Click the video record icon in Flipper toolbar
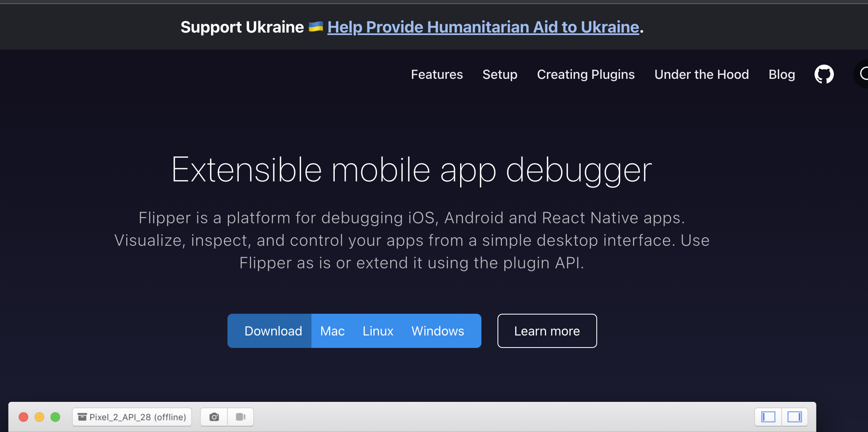The image size is (868, 432). pos(240,417)
